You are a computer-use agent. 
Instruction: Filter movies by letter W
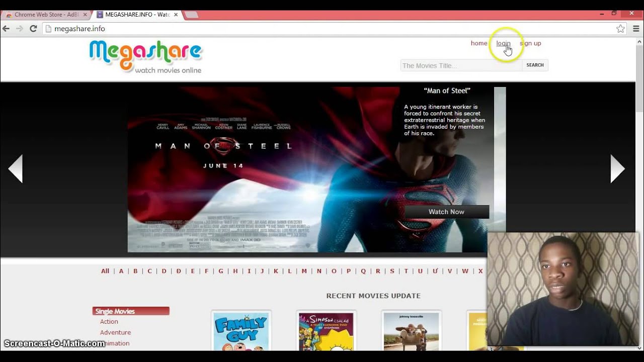(465, 271)
